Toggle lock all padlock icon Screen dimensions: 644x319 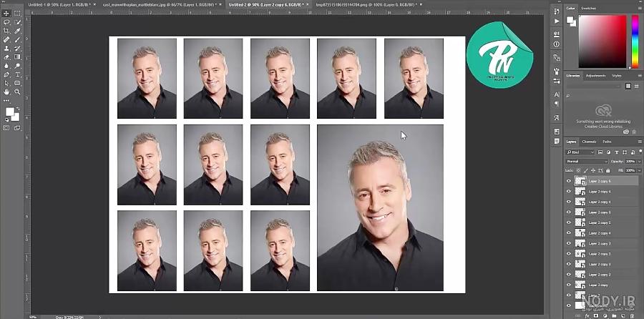[x=608, y=170]
